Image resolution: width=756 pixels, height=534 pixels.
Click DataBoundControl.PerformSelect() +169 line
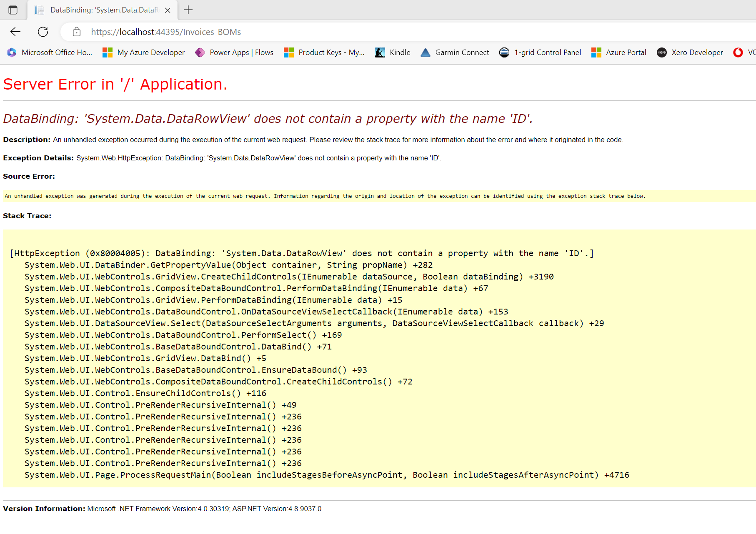(x=183, y=335)
